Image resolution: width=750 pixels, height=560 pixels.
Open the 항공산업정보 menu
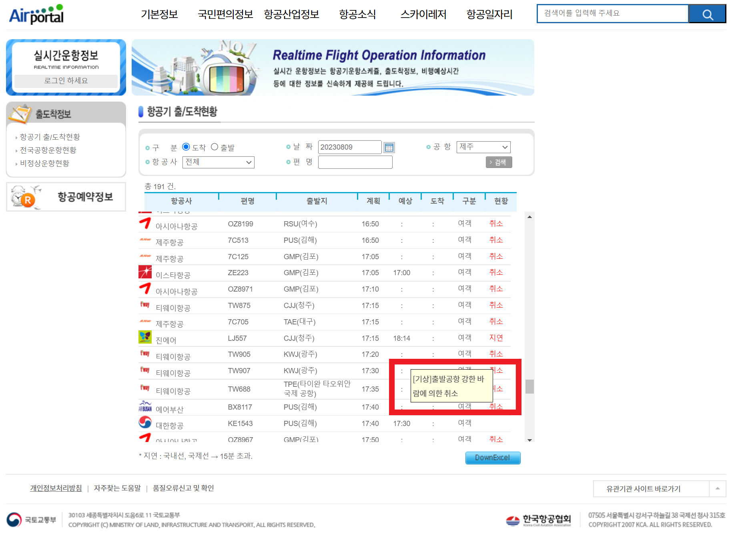pos(291,14)
